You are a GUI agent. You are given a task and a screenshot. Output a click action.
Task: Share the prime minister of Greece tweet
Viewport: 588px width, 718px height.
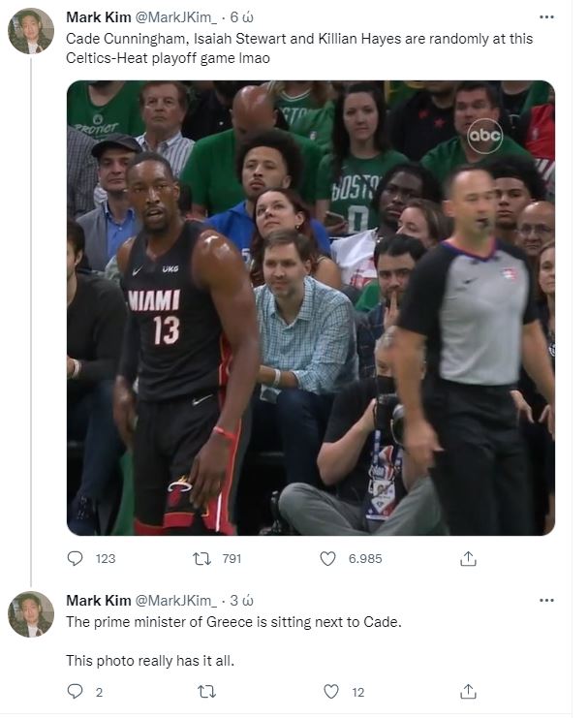click(x=468, y=691)
